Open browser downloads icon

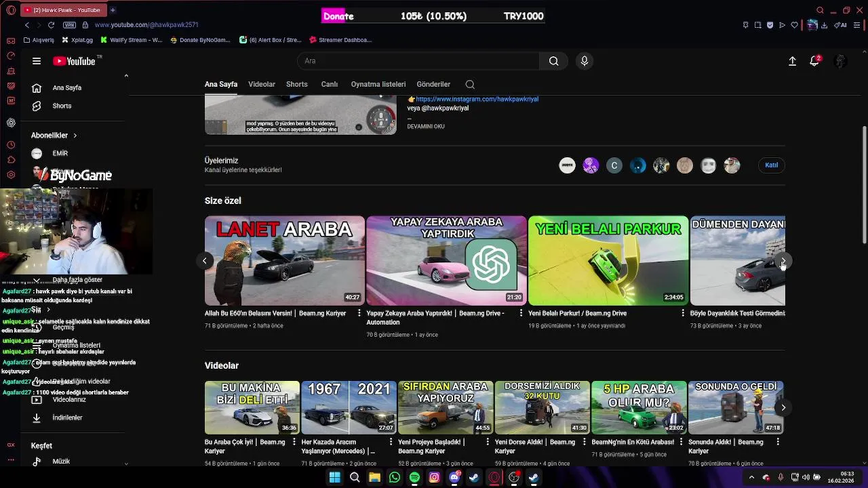(x=825, y=25)
